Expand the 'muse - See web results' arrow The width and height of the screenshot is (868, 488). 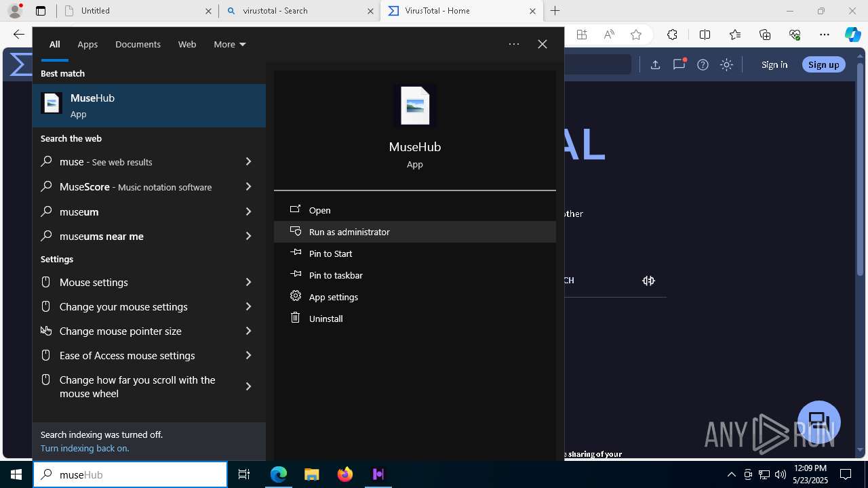248,161
